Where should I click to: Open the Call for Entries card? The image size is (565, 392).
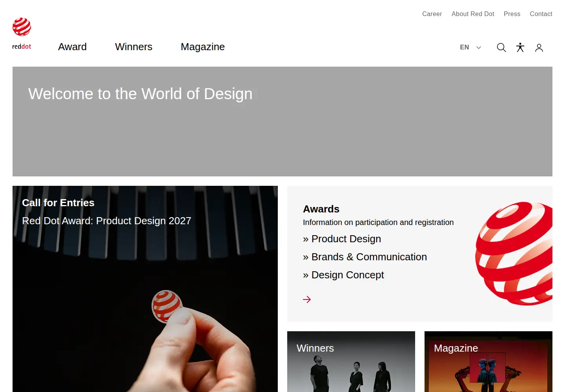(x=145, y=289)
